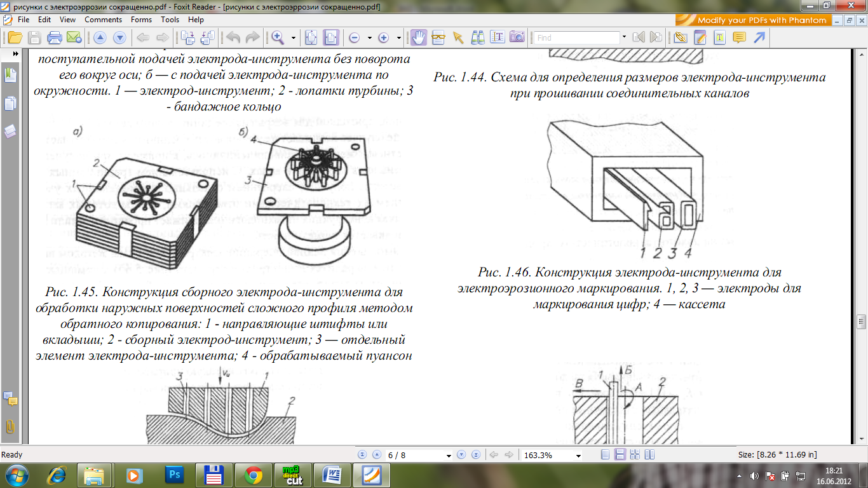The width and height of the screenshot is (868, 488).
Task: Email the PDF using the envelope icon
Action: (73, 37)
